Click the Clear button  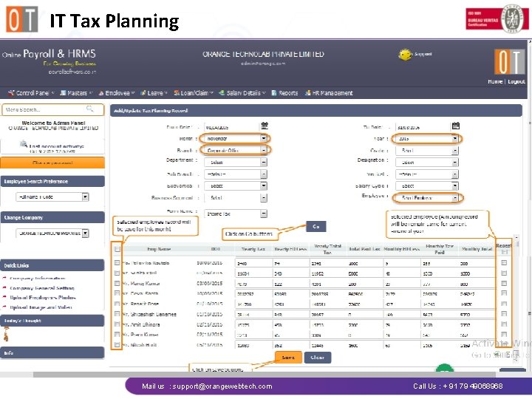click(x=317, y=358)
